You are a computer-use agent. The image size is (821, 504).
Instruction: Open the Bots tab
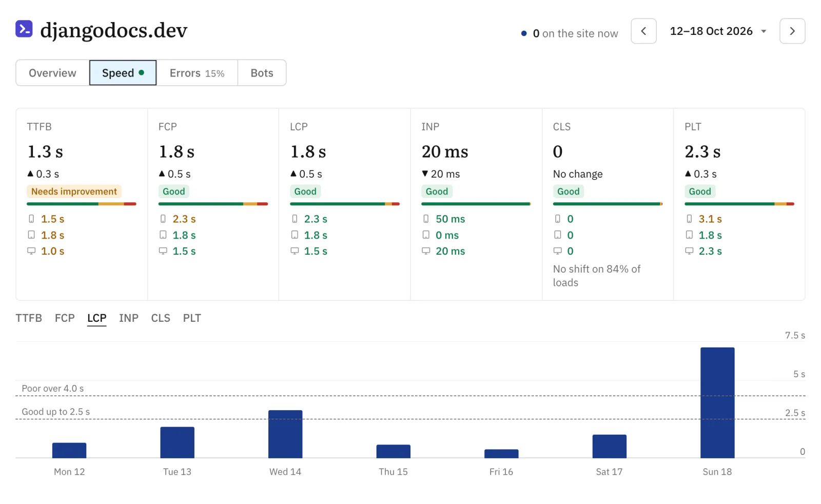[262, 73]
